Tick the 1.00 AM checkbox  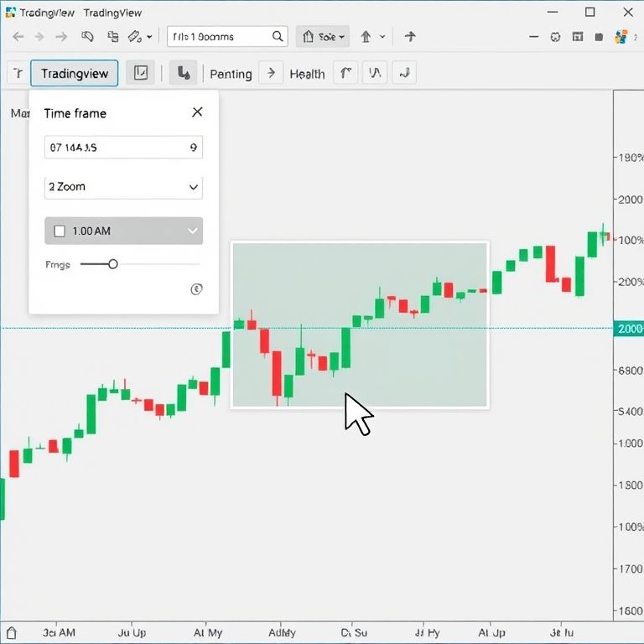(x=60, y=231)
